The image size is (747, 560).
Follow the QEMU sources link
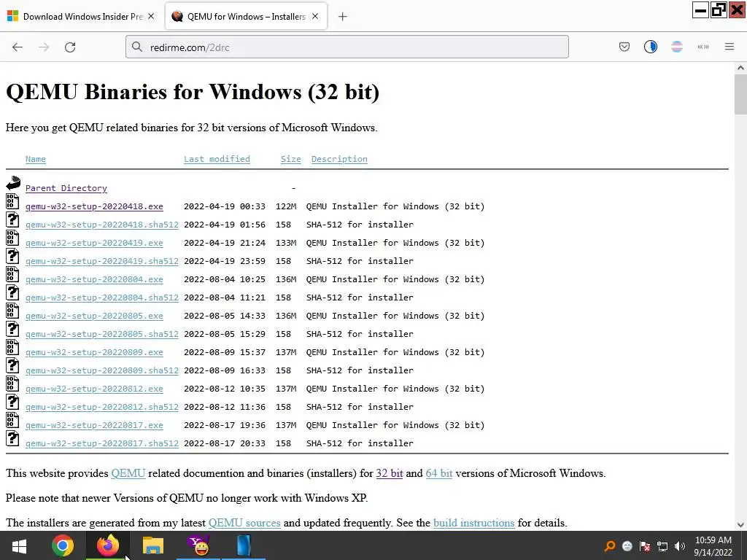pyautogui.click(x=244, y=523)
